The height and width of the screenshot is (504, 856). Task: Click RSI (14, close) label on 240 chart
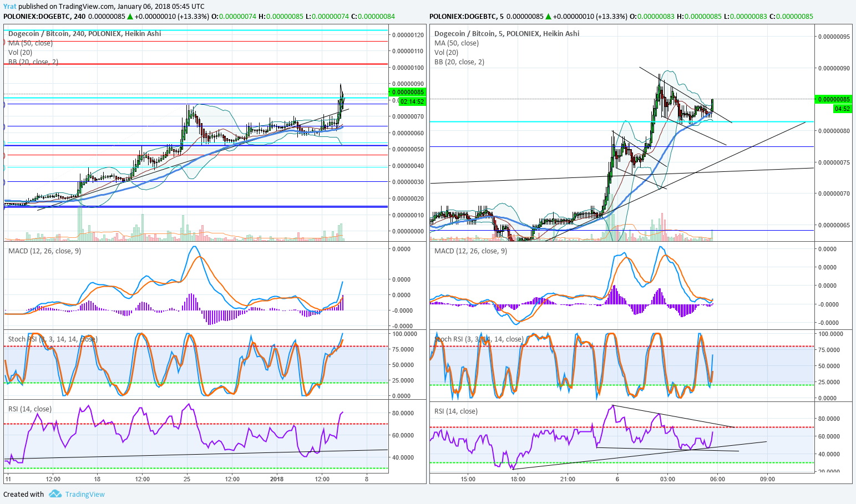click(x=30, y=409)
